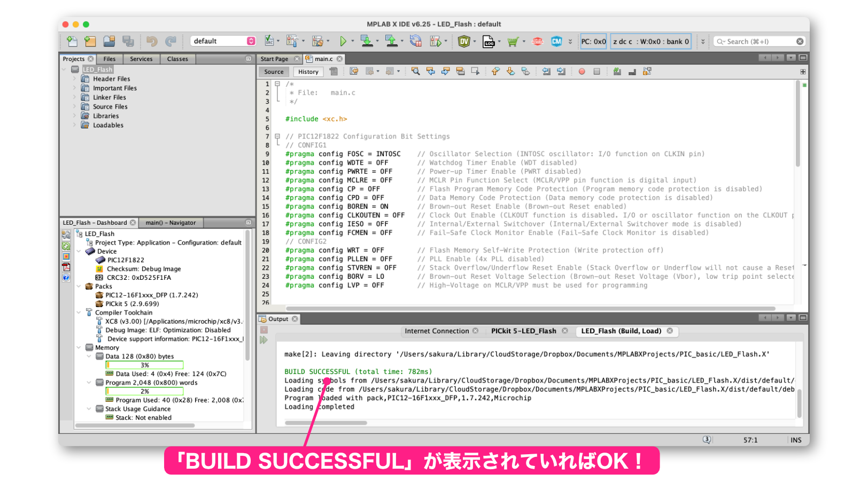Click the Open Project folder icon

tap(109, 41)
